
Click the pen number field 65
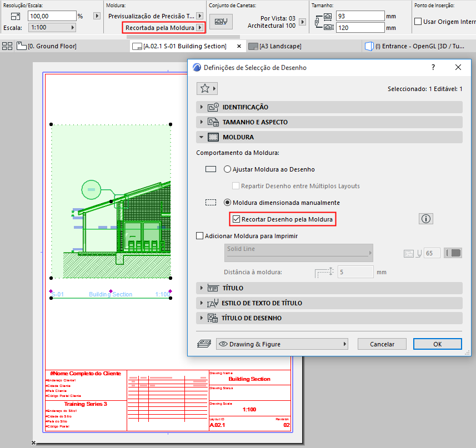[x=432, y=253]
